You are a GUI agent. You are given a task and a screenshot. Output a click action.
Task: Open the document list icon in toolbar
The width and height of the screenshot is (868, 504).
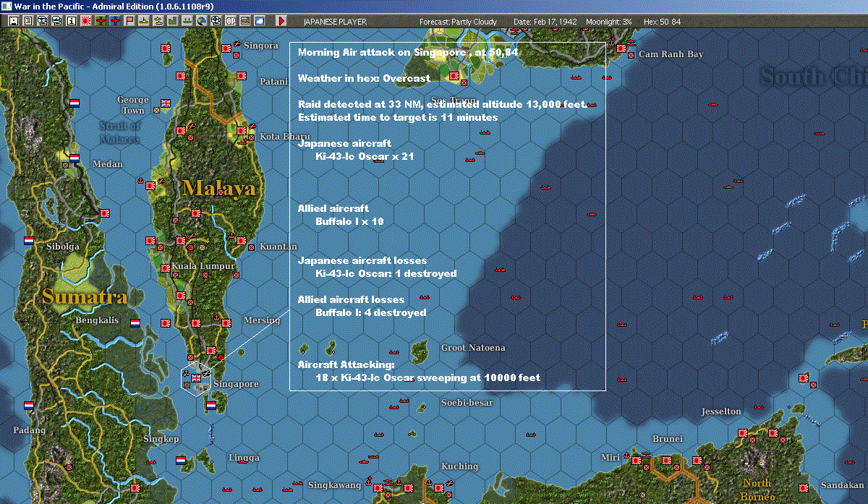(28, 22)
